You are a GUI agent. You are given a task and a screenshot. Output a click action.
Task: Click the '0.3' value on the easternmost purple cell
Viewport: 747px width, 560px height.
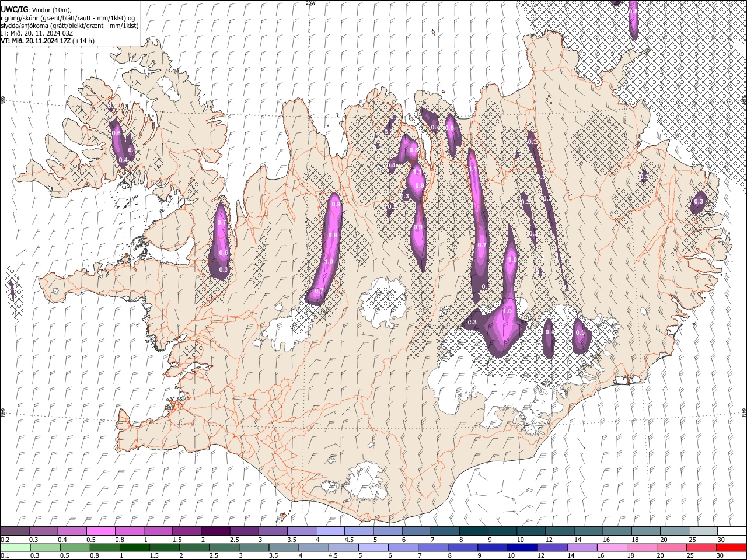pyautogui.click(x=698, y=201)
